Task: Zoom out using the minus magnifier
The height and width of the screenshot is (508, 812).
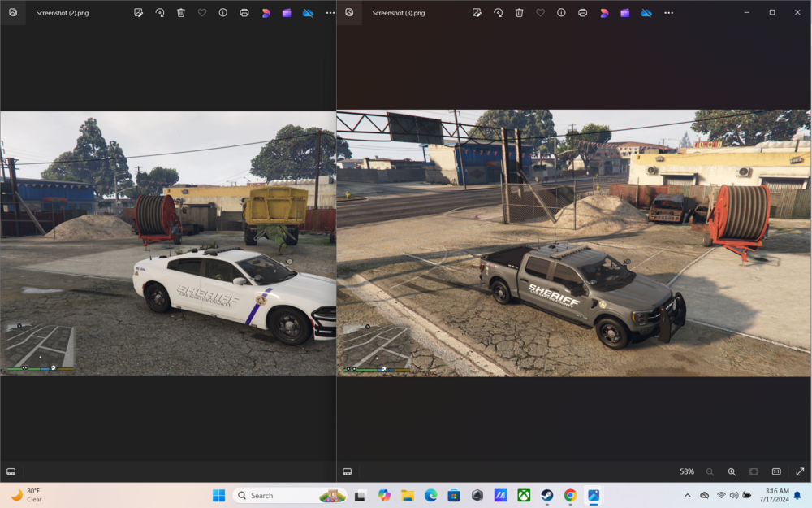Action: tap(710, 471)
